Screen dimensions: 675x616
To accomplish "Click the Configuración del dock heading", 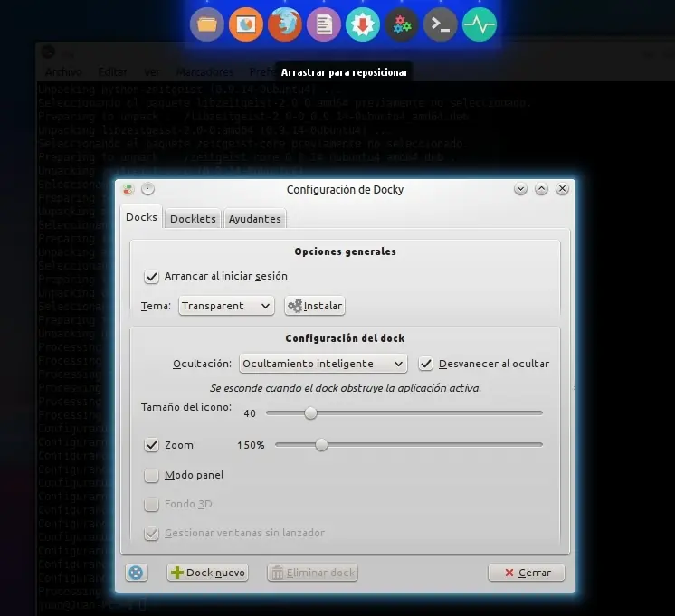I will coord(346,338).
